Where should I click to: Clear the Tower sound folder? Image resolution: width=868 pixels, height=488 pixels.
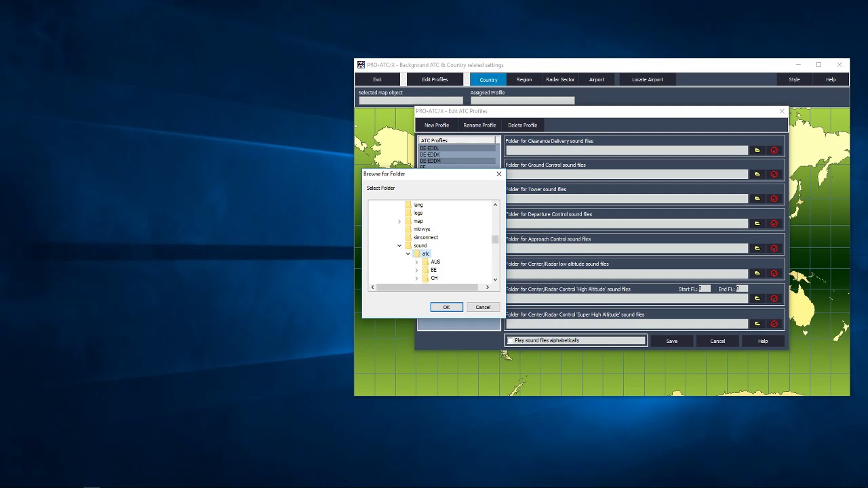point(774,199)
